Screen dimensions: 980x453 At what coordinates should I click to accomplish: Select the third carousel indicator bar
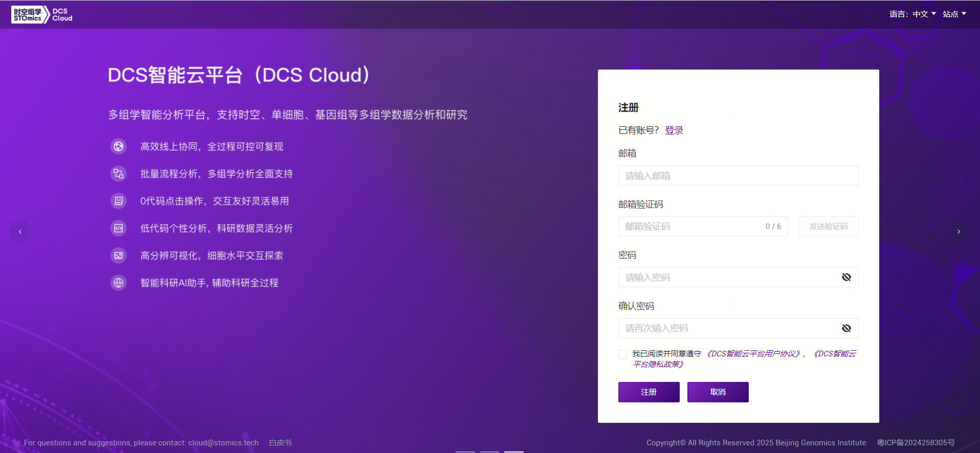pos(514,451)
